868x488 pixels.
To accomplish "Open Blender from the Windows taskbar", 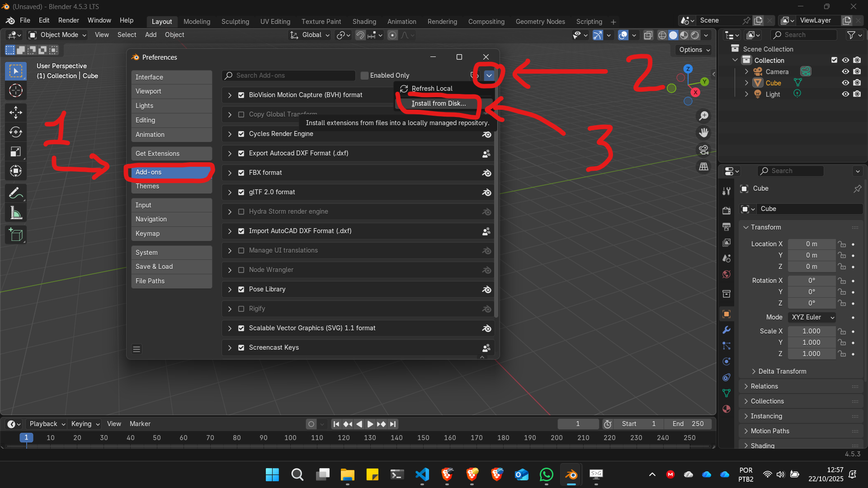I will pos(571,474).
